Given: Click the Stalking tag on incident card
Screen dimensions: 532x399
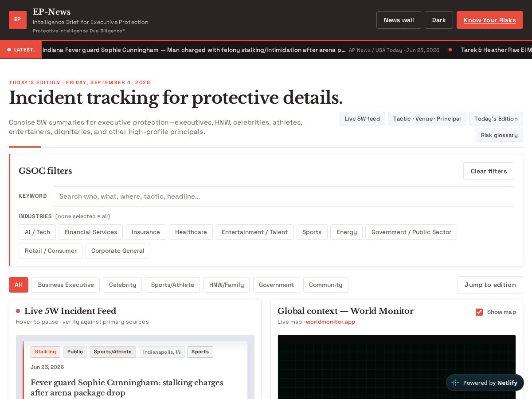Looking at the screenshot, I should (x=45, y=352).
